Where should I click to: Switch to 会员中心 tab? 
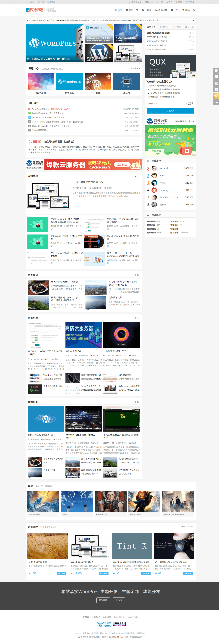164,27
